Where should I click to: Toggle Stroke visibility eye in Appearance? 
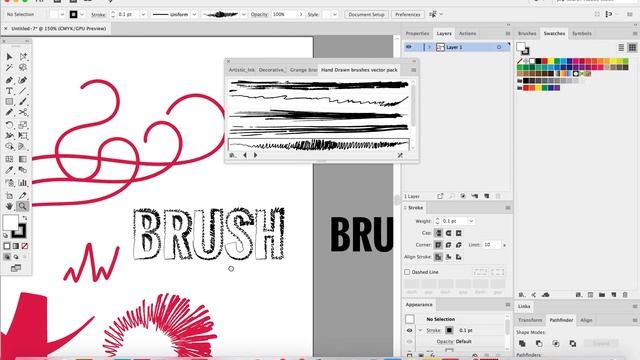coord(409,330)
